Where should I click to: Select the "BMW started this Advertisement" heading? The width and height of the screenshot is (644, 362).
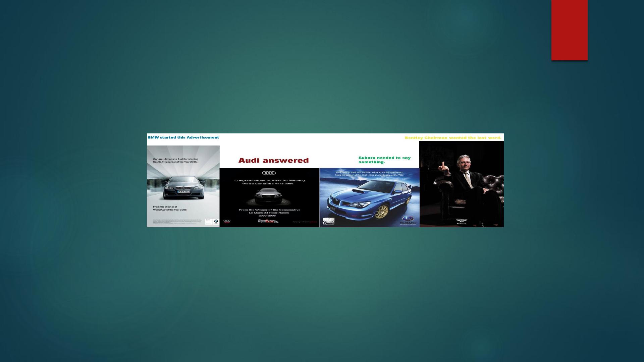pyautogui.click(x=183, y=137)
